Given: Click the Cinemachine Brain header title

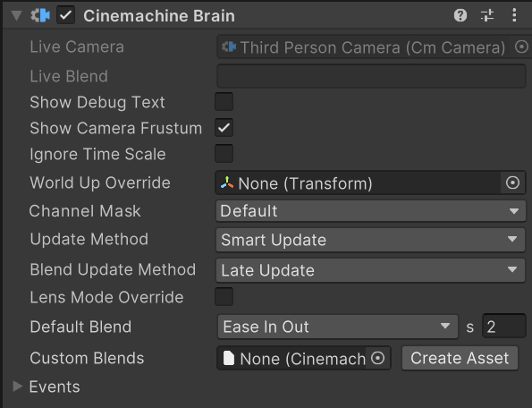Looking at the screenshot, I should [x=159, y=16].
